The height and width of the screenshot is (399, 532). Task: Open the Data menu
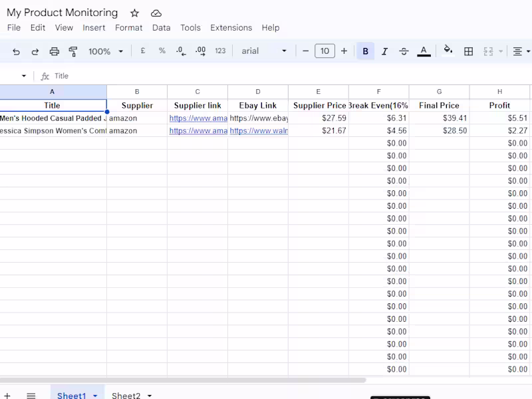(x=161, y=27)
